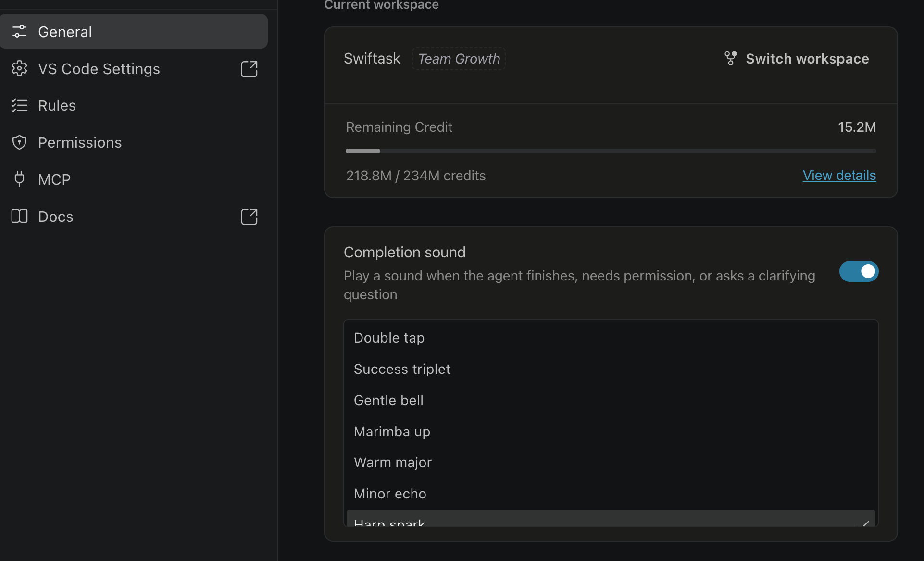
Task: Click the General sliders icon
Action: 19,32
